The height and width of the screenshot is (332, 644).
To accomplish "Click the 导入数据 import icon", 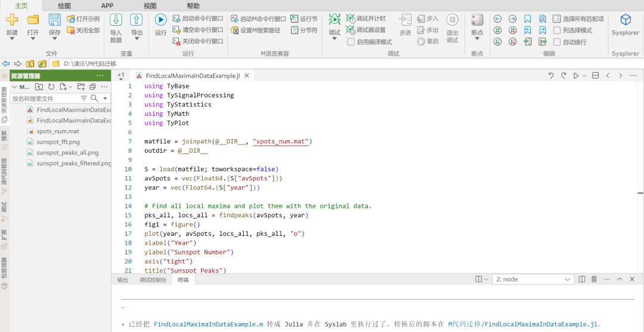I will 116,20.
